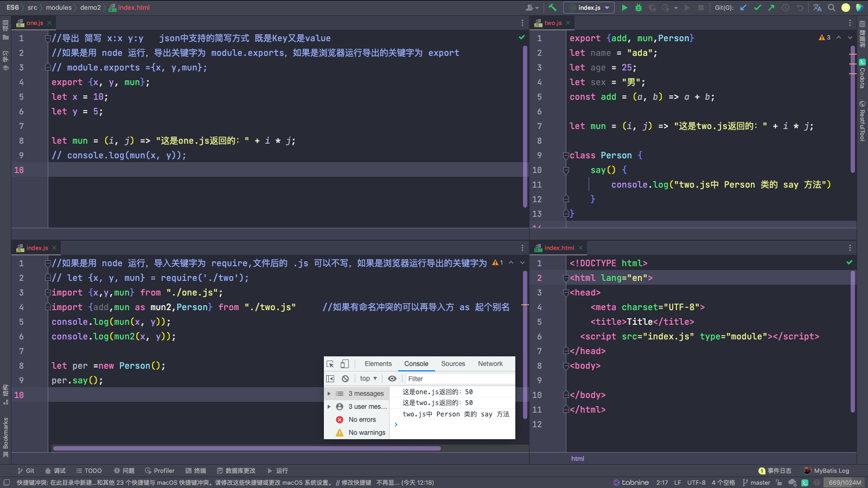Expand the 3 messages group
Image resolution: width=868 pixels, height=488 pixels.
coord(329,394)
